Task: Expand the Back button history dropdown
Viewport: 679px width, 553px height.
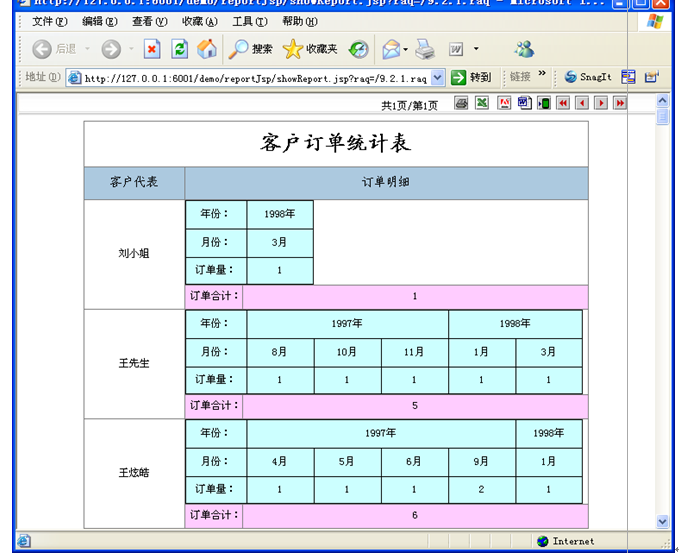Action: 87,49
